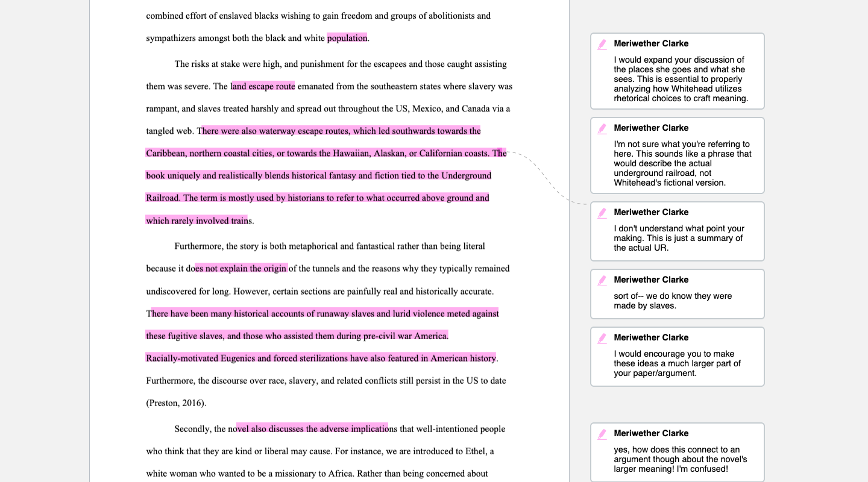Image resolution: width=868 pixels, height=482 pixels.
Task: Click the citation '(Preston, 2016).'
Action: pyautogui.click(x=176, y=403)
